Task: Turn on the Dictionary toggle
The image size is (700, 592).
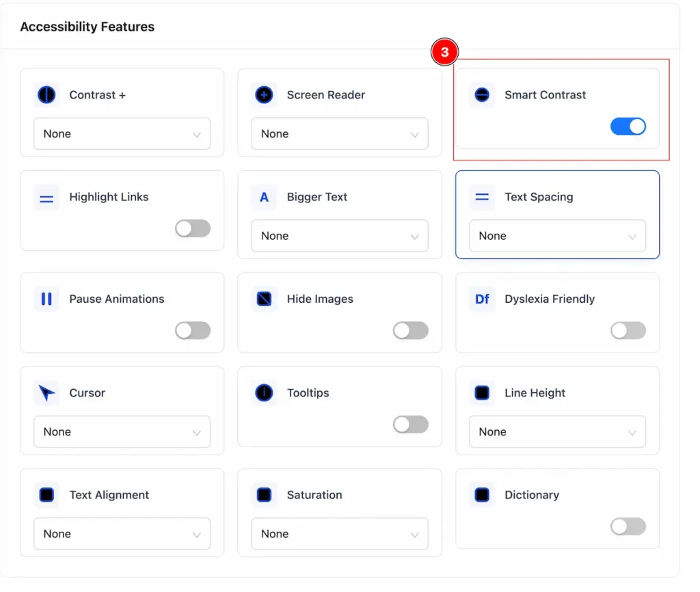Action: point(628,526)
